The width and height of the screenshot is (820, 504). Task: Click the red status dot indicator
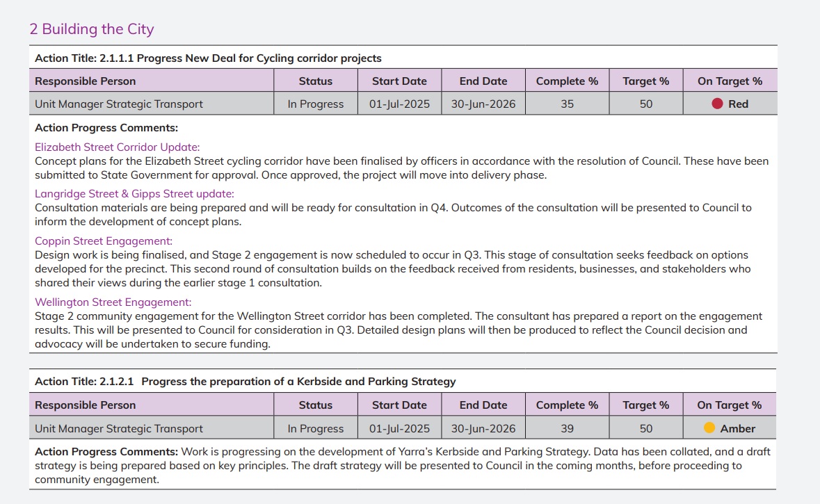[x=718, y=104]
